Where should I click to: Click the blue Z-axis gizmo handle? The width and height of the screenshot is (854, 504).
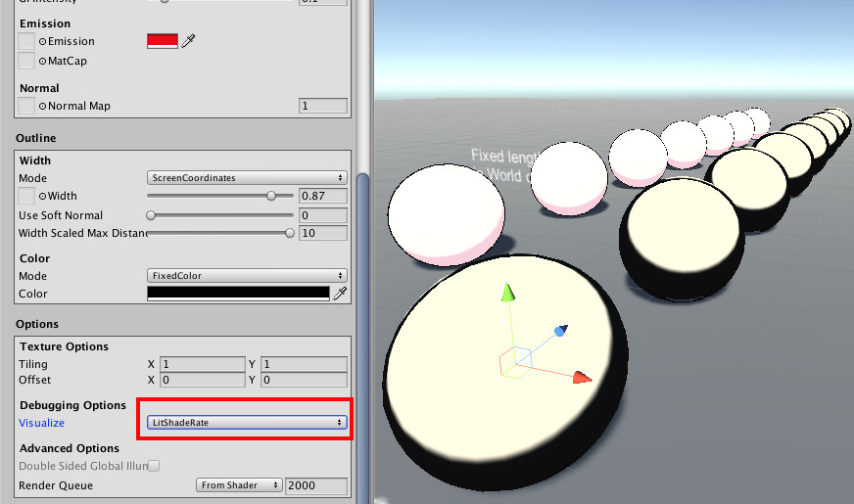tap(560, 331)
